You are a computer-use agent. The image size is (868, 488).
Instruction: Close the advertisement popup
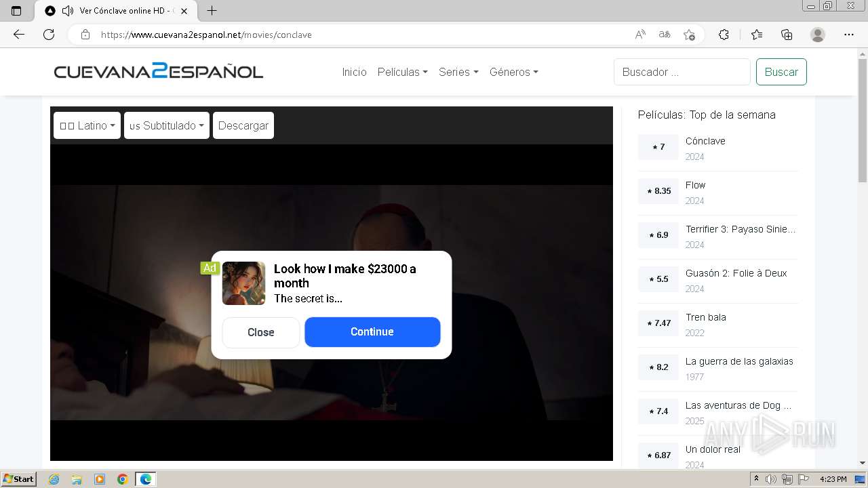261,332
